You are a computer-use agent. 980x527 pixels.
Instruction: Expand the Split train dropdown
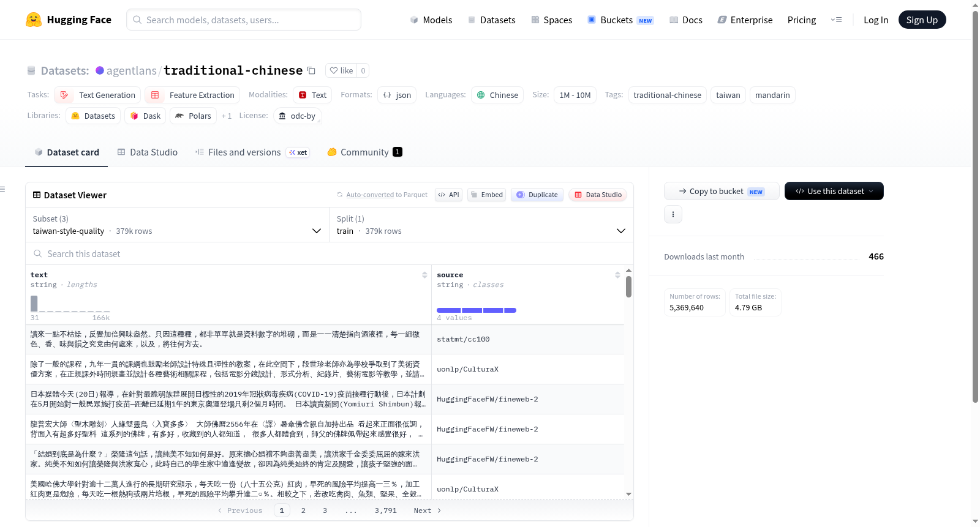pos(481,225)
